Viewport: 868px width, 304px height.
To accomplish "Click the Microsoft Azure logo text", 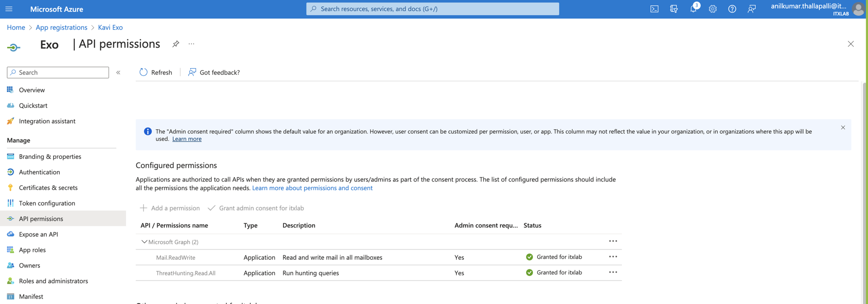I will point(56,9).
